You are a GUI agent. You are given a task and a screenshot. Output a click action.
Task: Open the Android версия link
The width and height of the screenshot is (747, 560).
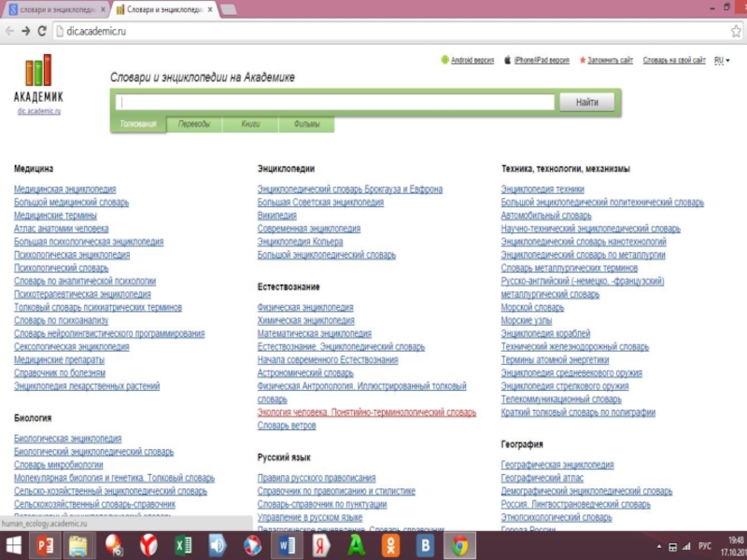click(472, 60)
